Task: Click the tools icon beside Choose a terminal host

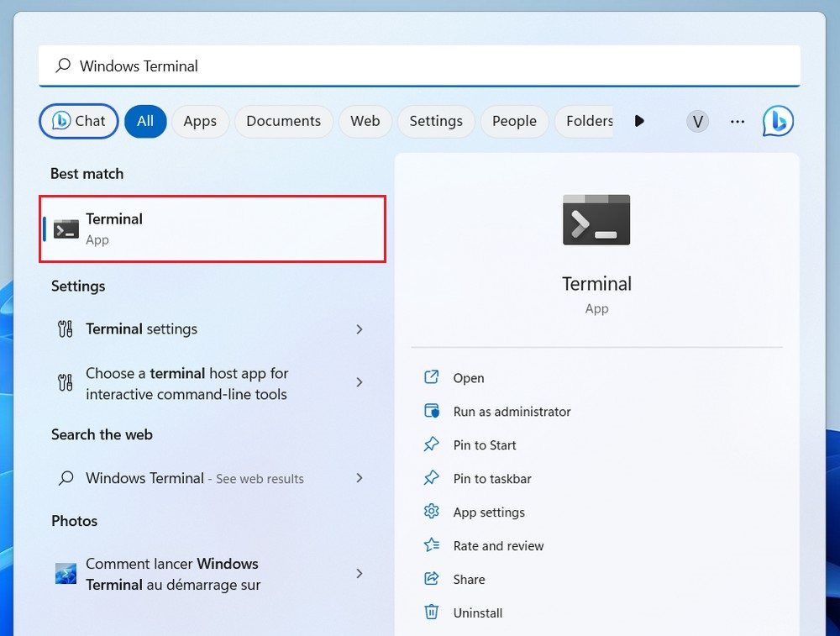Action: tap(66, 382)
